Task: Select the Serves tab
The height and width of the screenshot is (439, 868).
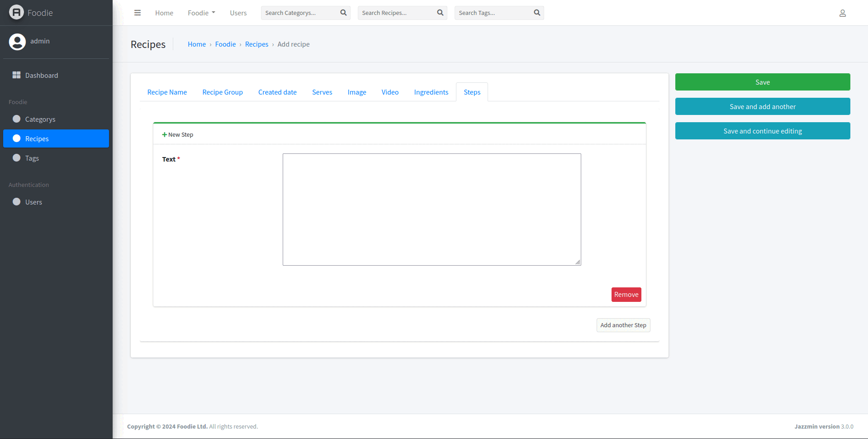Action: click(x=322, y=92)
